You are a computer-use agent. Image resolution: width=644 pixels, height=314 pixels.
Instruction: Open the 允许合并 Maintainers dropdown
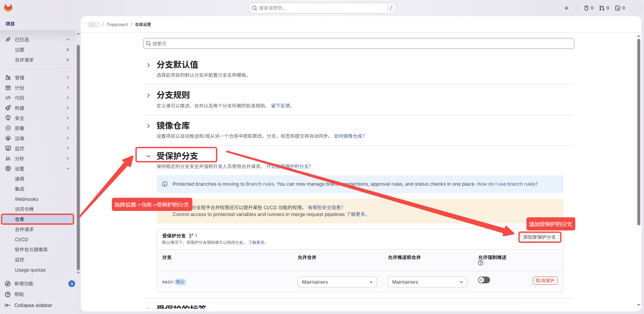(337, 282)
